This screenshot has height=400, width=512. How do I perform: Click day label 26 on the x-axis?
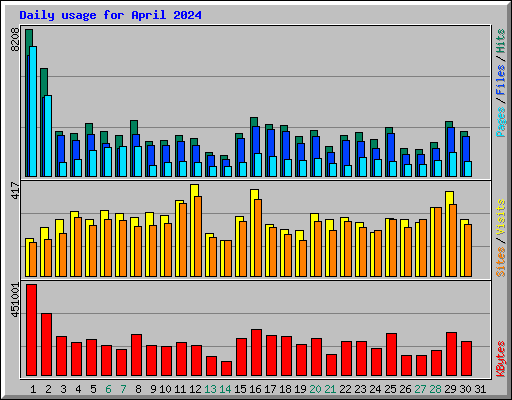click(x=405, y=389)
